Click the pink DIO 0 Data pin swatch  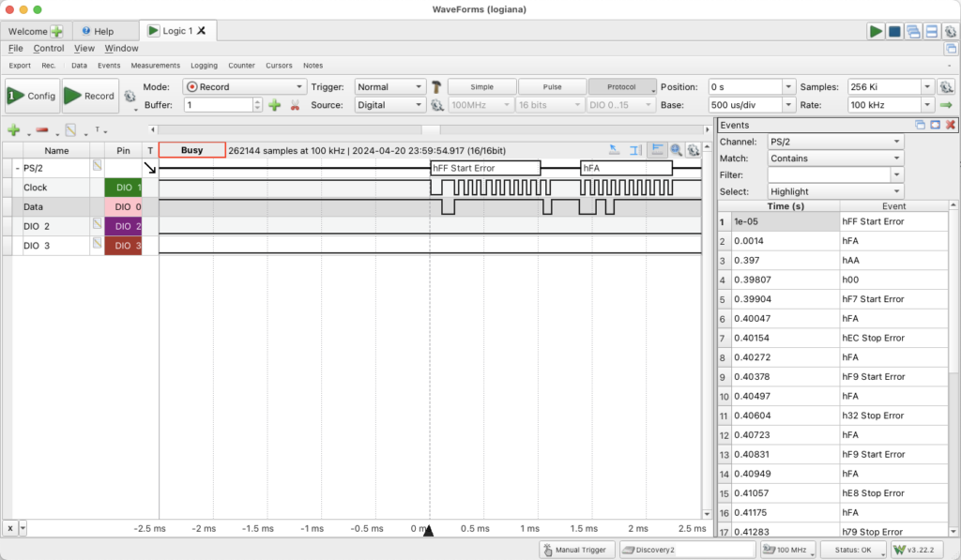coord(123,207)
